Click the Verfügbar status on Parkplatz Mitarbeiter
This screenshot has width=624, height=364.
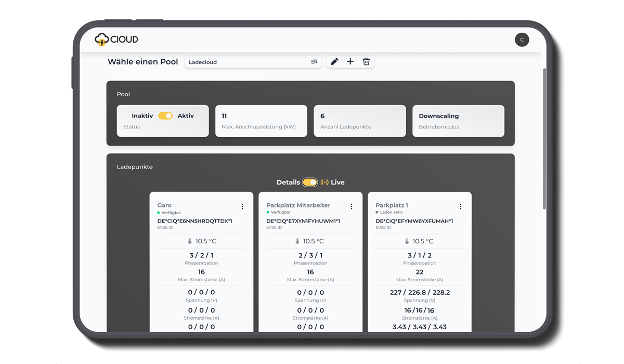click(x=278, y=213)
